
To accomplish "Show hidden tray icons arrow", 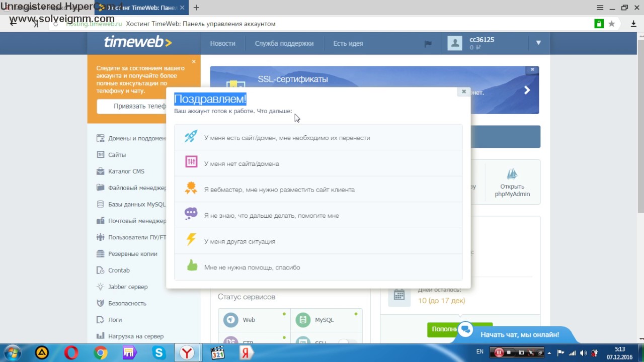I will [x=549, y=353].
